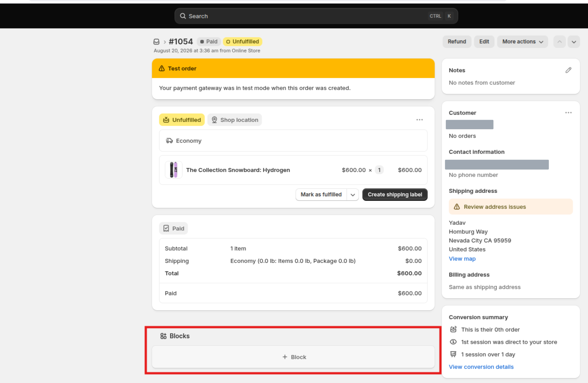Click the redacted customer name
The width and height of the screenshot is (588, 383).
click(469, 125)
